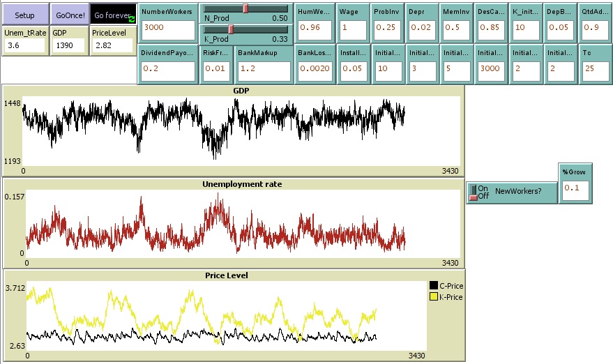The image size is (613, 364).
Task: Click the PriceLevel monitor display
Action: 112,45
